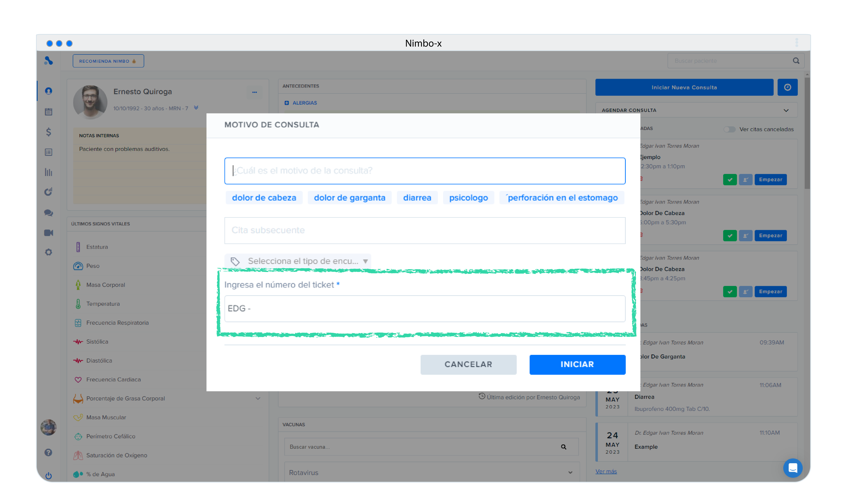Open the bar chart statistics sidebar icon

(x=49, y=172)
